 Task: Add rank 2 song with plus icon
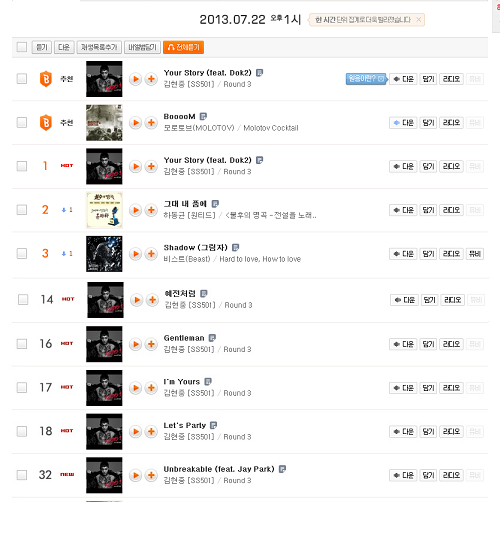[x=151, y=210]
